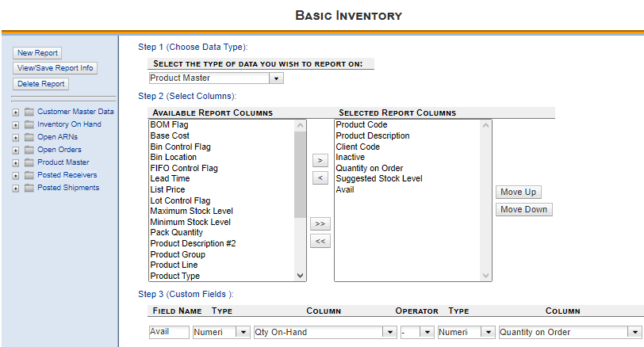Click the folder icon beside Product Master

pyautogui.click(x=29, y=163)
